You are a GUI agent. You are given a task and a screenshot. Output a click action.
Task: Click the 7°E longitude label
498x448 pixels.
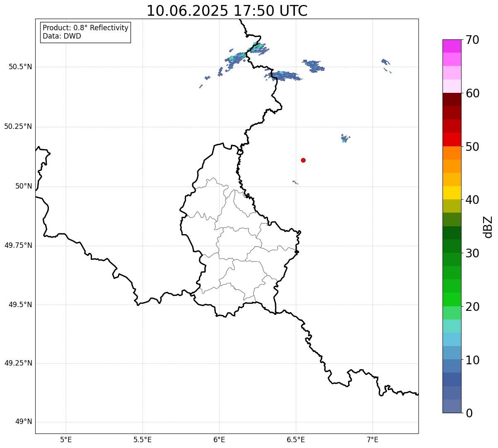(372, 440)
